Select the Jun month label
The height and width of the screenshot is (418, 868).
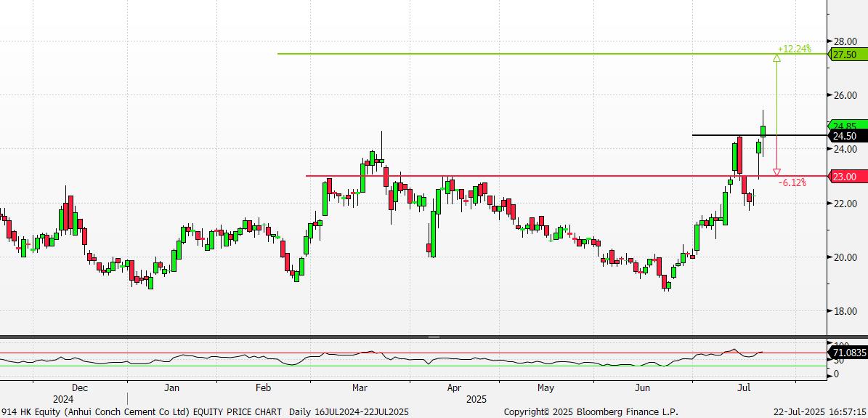click(x=642, y=388)
